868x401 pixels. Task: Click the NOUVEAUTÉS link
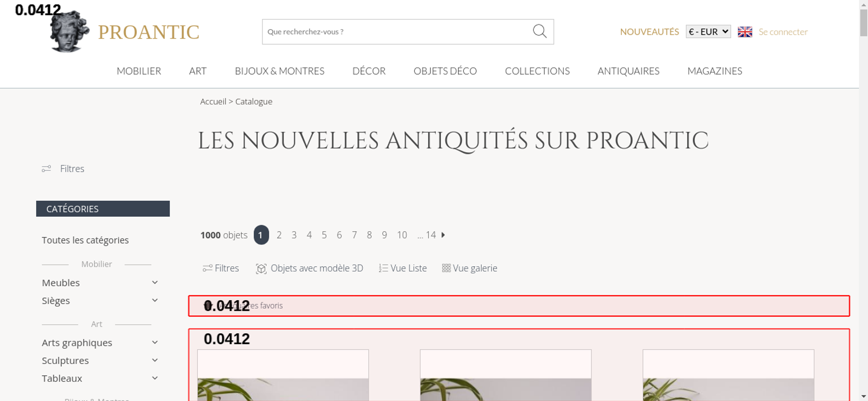[x=649, y=32]
